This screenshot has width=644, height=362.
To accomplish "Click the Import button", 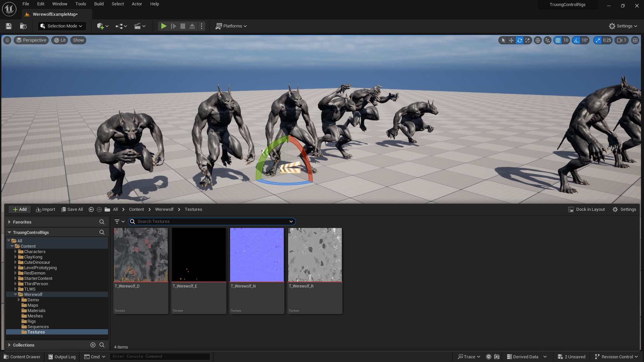I will (45, 209).
